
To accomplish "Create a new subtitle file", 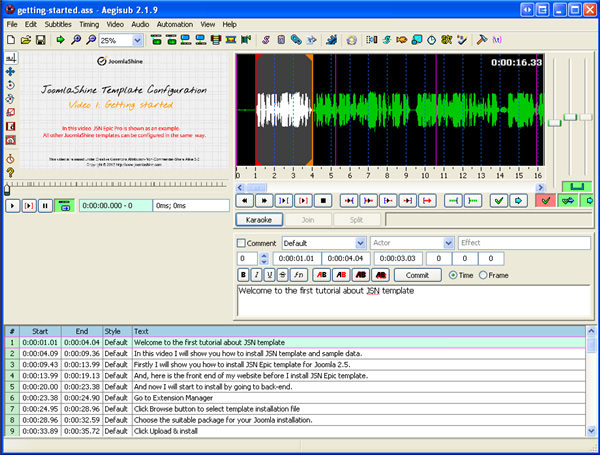I will tap(11, 40).
